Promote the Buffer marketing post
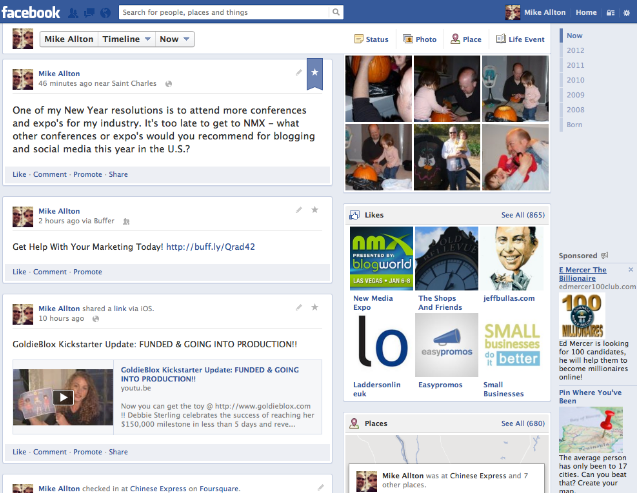637x493 pixels. click(x=87, y=272)
